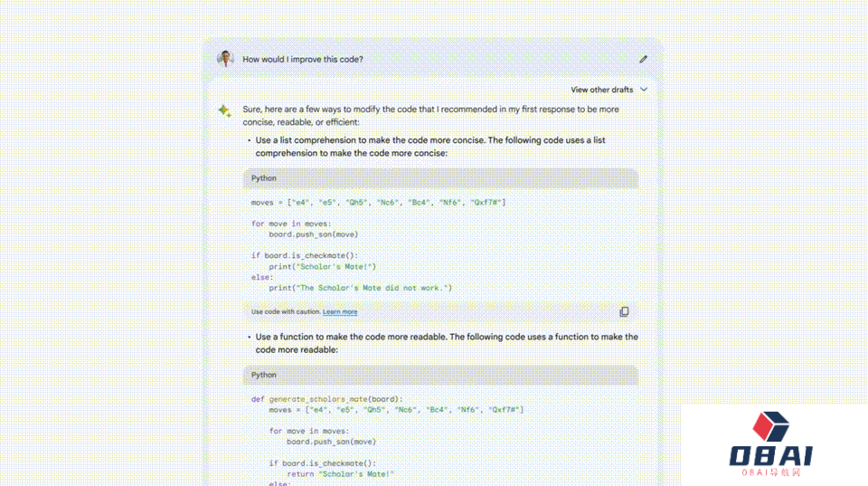Image resolution: width=868 pixels, height=486 pixels.
Task: Click the first Python code block header
Action: [440, 178]
